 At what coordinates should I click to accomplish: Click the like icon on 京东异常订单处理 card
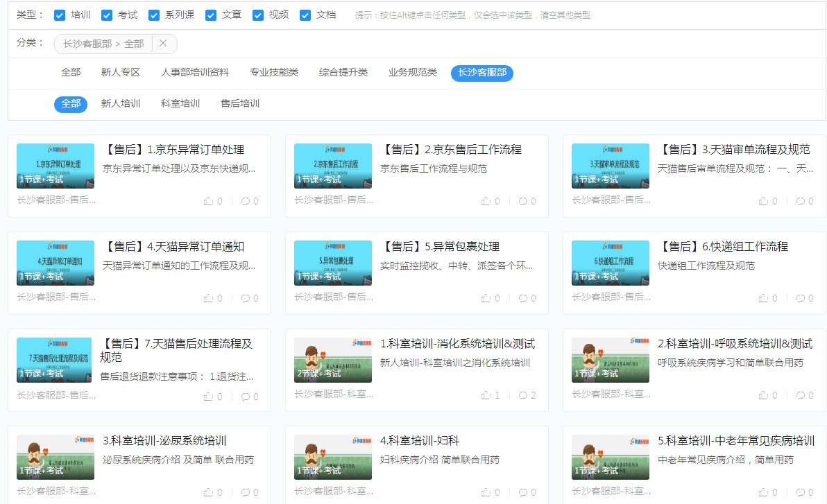[208, 201]
